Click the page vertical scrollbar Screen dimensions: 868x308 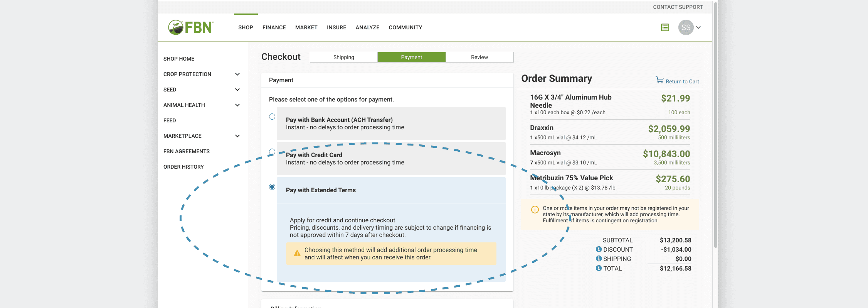pyautogui.click(x=715, y=125)
